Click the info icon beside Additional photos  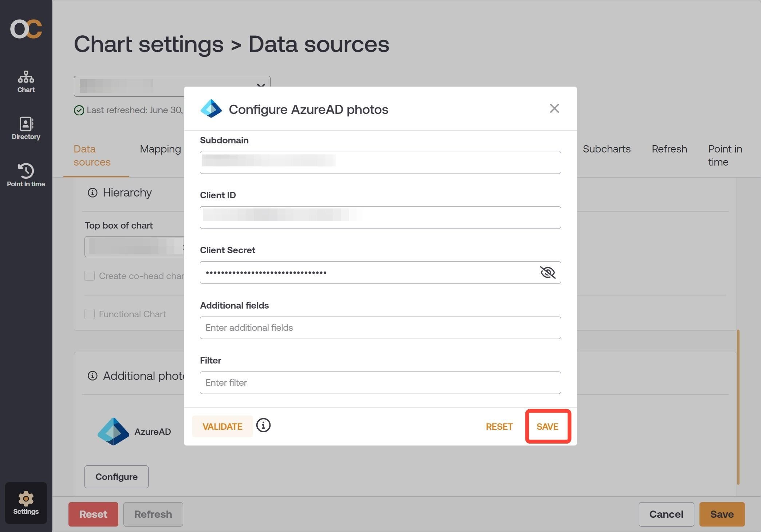coord(92,376)
